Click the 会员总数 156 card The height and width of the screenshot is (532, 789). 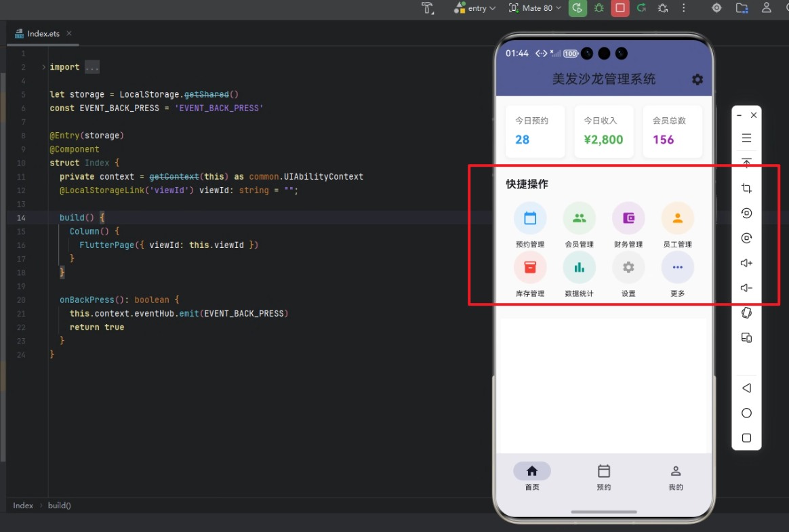(673, 131)
